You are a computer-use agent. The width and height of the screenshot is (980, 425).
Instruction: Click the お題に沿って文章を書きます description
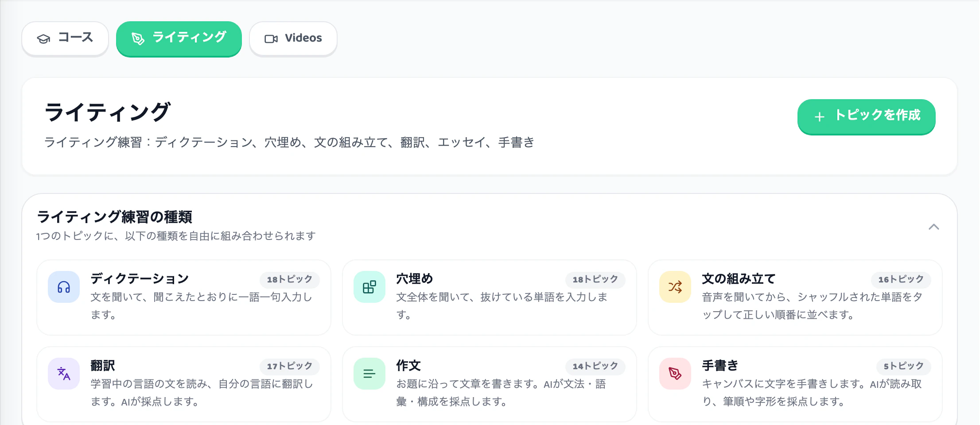click(x=501, y=393)
